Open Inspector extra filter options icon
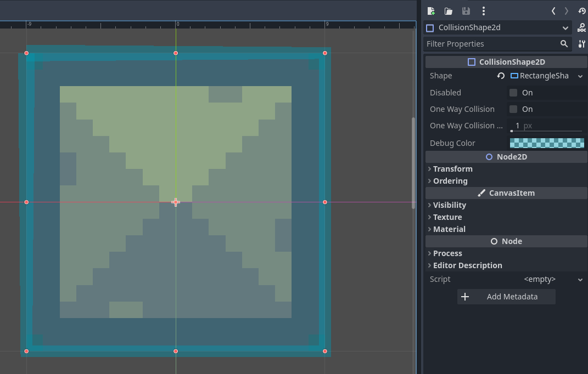588x374 pixels. click(x=581, y=44)
